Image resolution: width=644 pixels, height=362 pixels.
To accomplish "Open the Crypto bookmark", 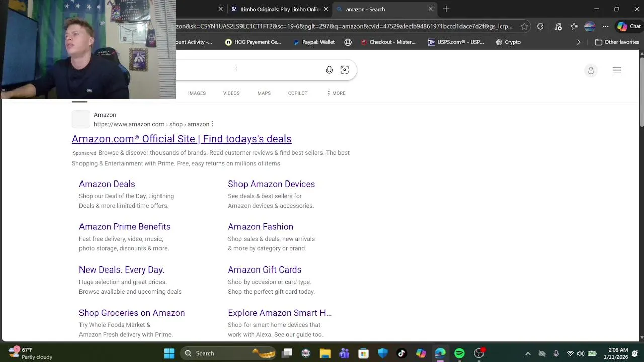I will (x=508, y=42).
